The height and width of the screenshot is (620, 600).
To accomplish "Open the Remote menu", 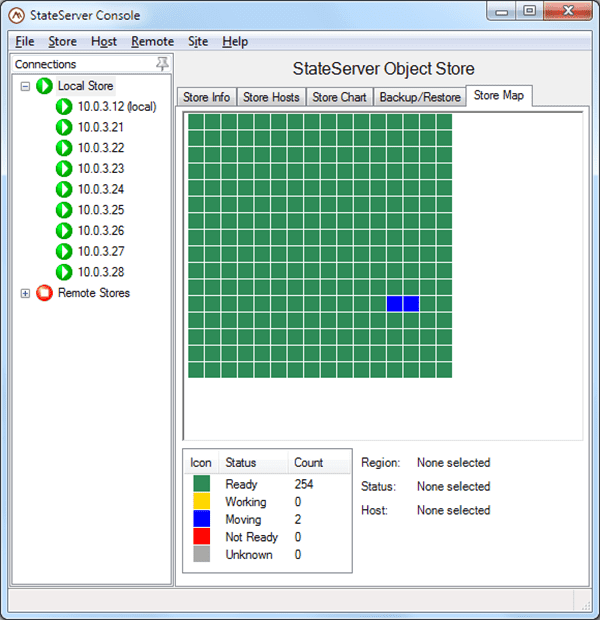I will 153,41.
